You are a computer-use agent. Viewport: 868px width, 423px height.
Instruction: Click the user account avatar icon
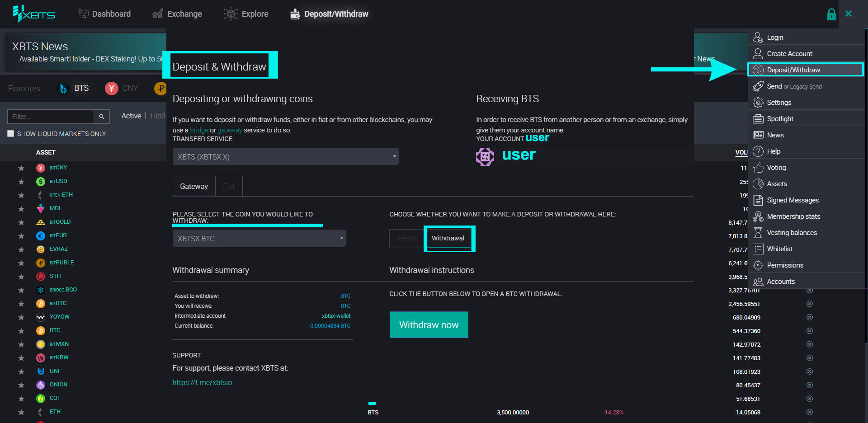(x=485, y=157)
